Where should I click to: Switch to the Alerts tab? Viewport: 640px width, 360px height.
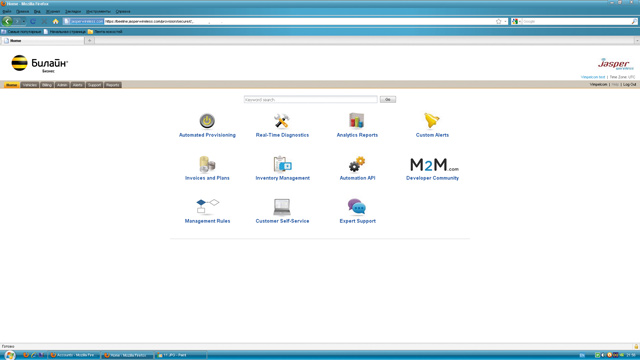pyautogui.click(x=77, y=85)
